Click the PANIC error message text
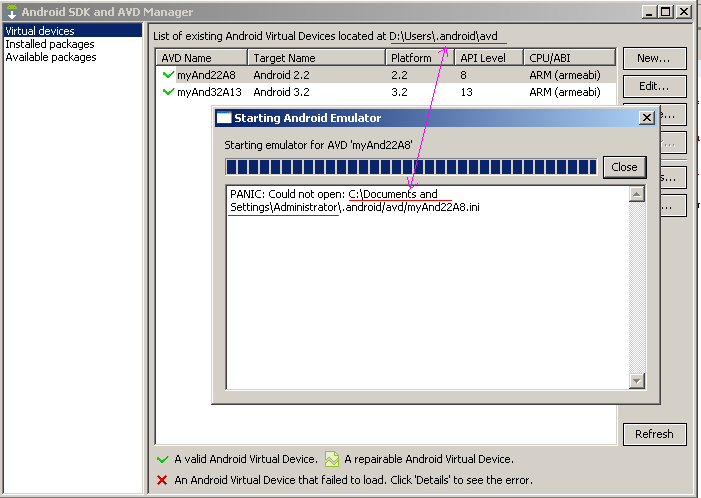 click(x=355, y=201)
